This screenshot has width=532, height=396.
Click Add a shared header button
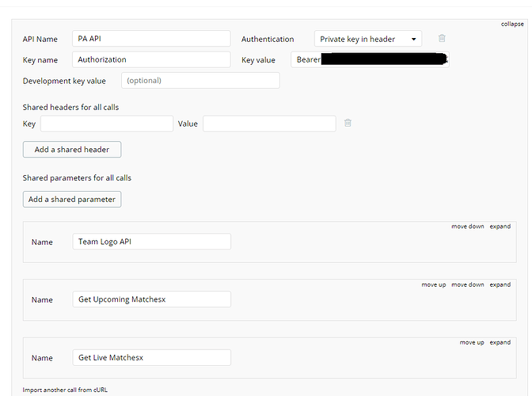(x=72, y=150)
